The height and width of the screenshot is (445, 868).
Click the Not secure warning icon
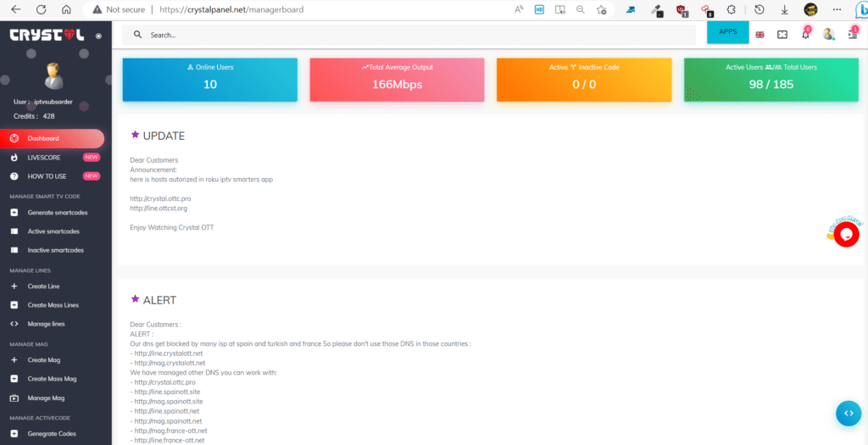tap(97, 9)
